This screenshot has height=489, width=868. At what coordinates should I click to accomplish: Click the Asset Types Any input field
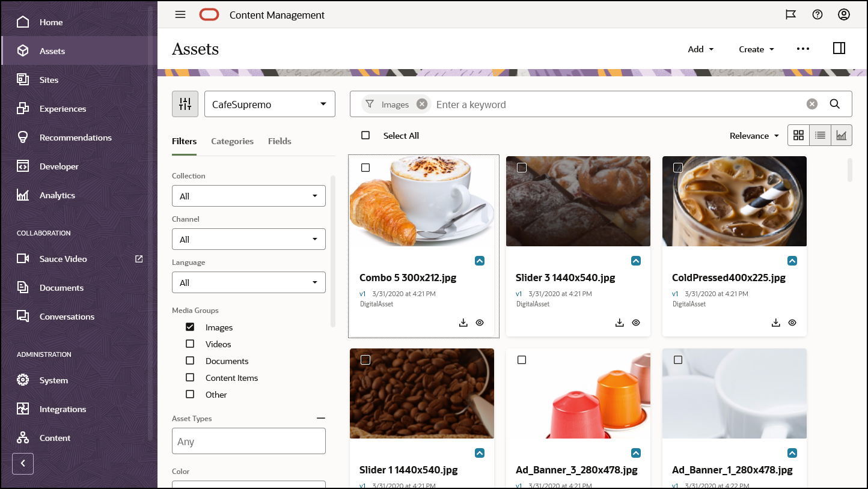click(x=249, y=441)
